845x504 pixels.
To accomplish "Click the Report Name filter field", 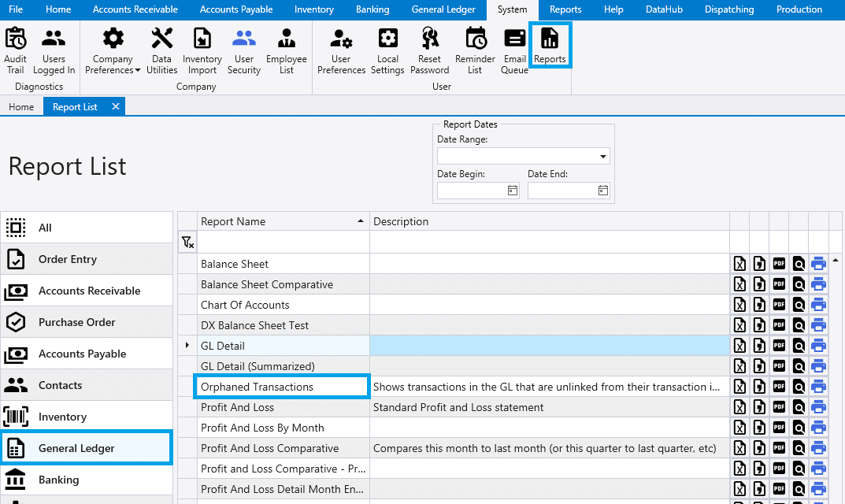I will click(284, 242).
